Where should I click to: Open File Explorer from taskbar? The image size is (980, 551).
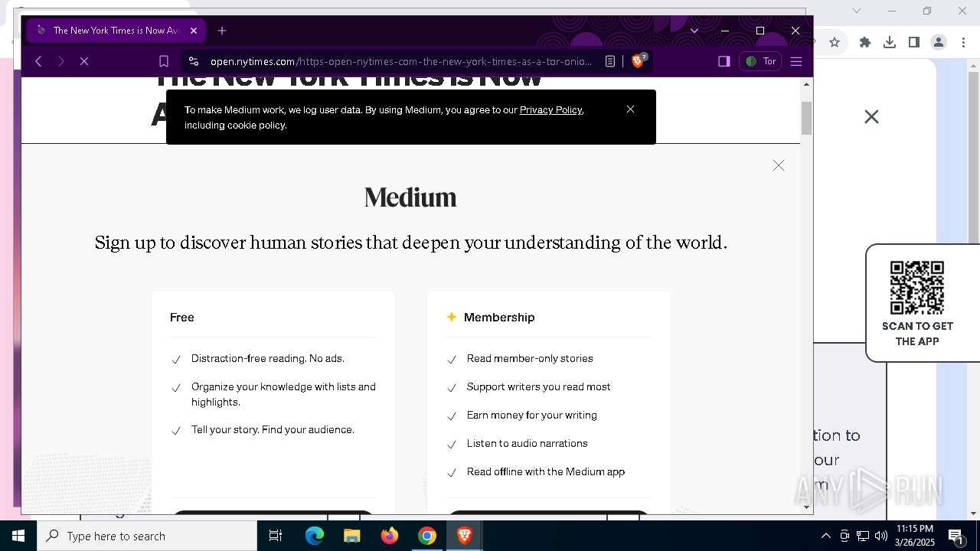coord(352,536)
